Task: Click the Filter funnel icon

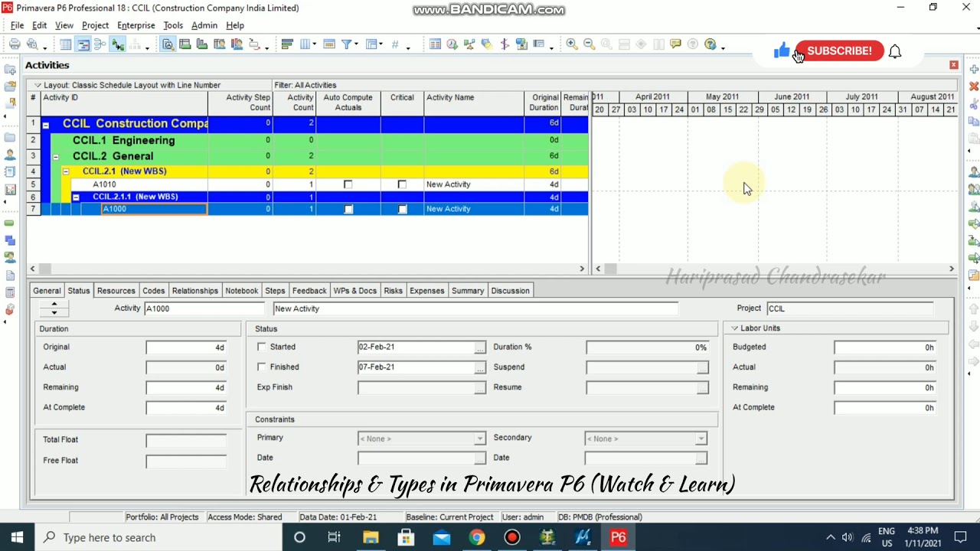Action: pyautogui.click(x=346, y=44)
